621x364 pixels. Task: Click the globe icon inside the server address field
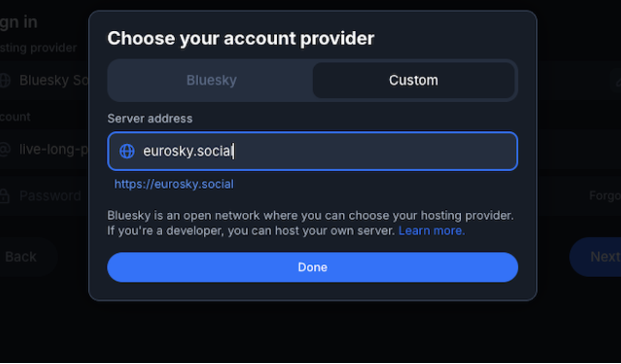[127, 151]
